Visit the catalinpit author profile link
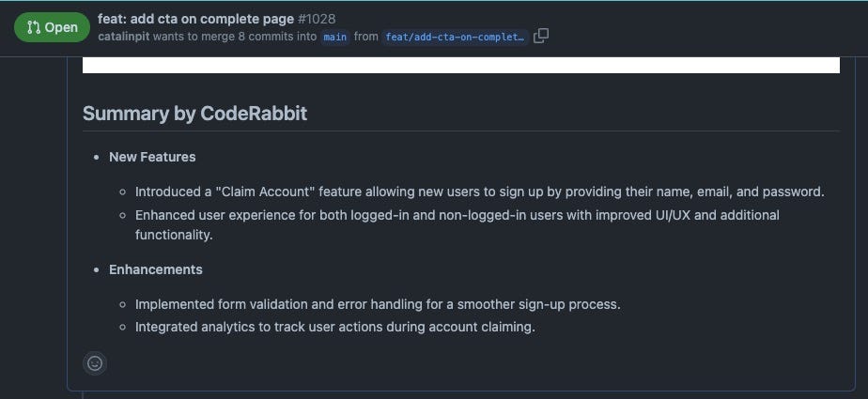The width and height of the screenshot is (868, 399). (123, 37)
